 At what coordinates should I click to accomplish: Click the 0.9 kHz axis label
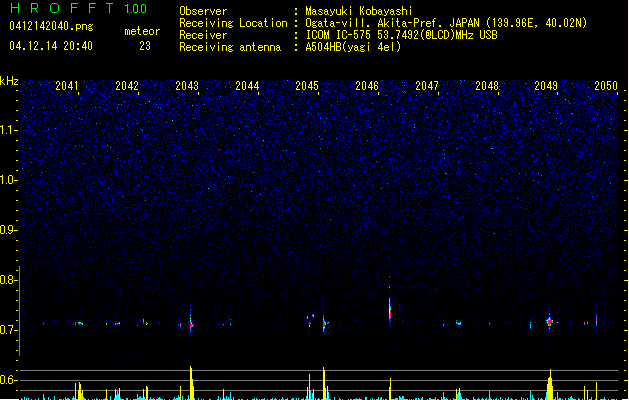[8, 230]
